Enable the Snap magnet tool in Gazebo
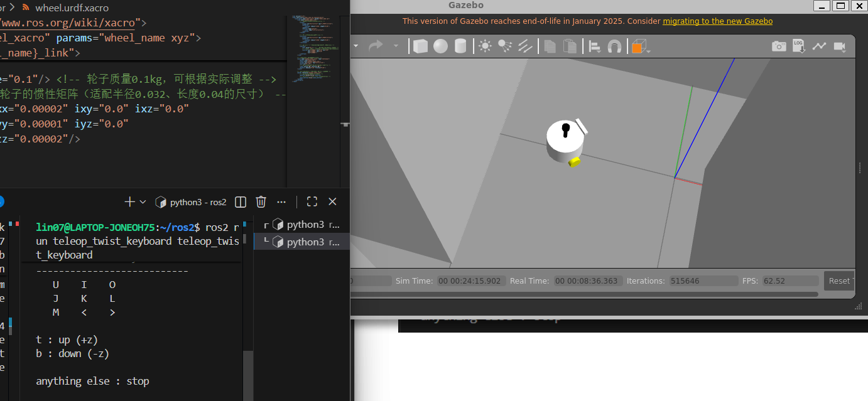 [x=615, y=46]
